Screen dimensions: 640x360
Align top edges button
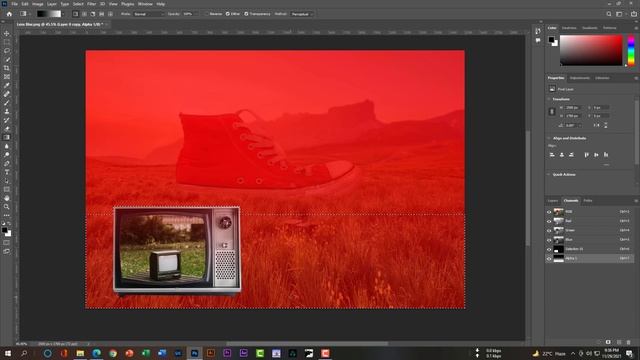point(587,155)
